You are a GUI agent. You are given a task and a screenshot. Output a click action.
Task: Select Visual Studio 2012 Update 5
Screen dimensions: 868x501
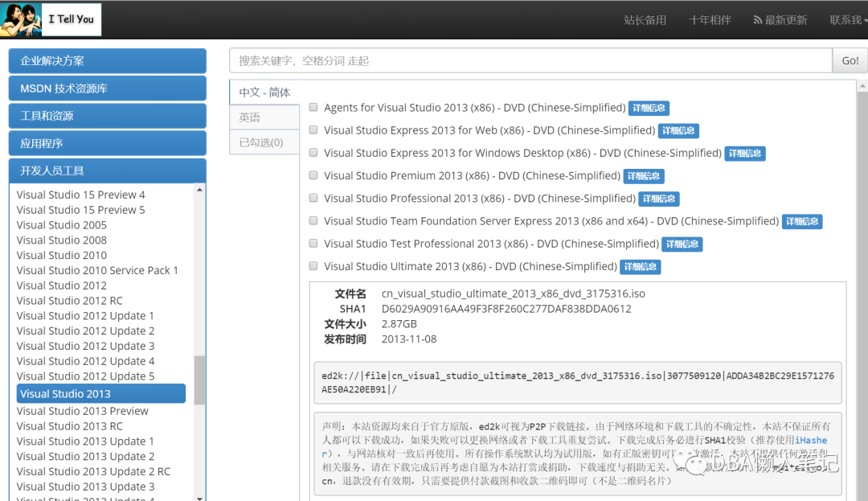click(x=85, y=376)
